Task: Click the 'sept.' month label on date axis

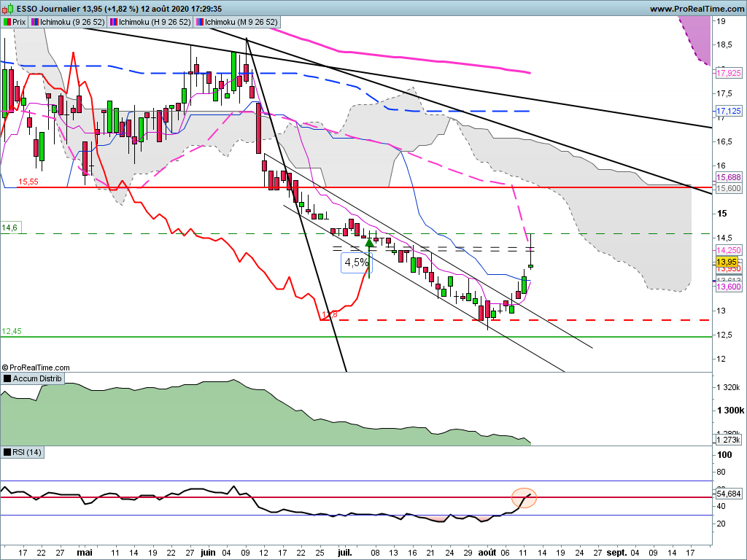Action: [x=616, y=553]
